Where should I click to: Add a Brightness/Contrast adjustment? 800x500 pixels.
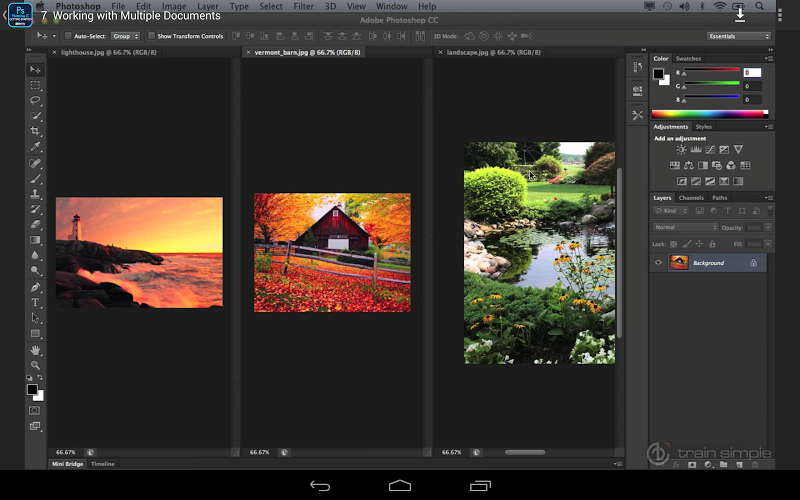pyautogui.click(x=682, y=150)
